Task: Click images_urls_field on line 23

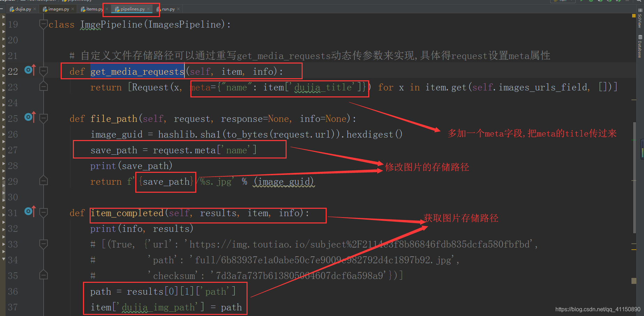Action: click(543, 87)
